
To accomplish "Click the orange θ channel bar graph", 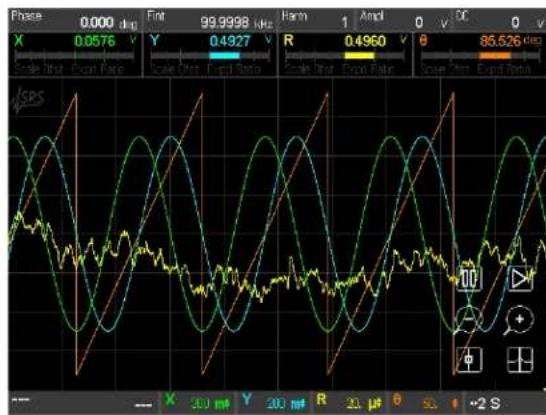I will point(480,56).
